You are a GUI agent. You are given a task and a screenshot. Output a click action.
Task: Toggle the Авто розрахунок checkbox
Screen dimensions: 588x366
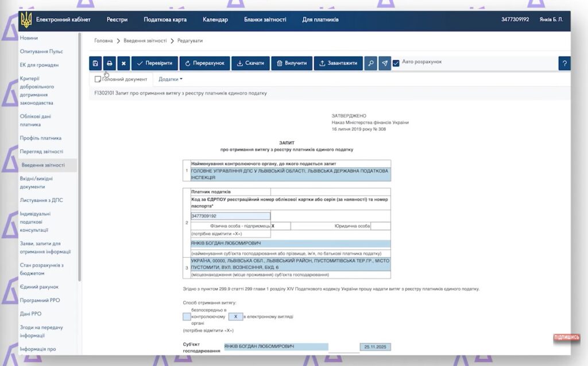click(396, 63)
